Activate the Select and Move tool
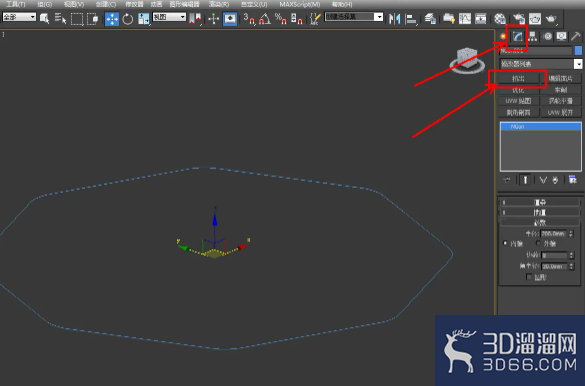The height and width of the screenshot is (386, 585). (x=112, y=18)
